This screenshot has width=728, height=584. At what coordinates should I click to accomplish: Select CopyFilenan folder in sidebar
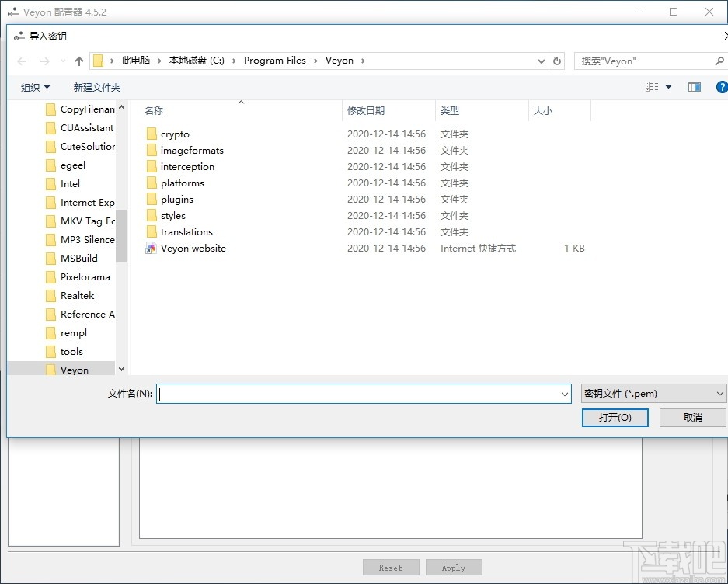pyautogui.click(x=80, y=109)
